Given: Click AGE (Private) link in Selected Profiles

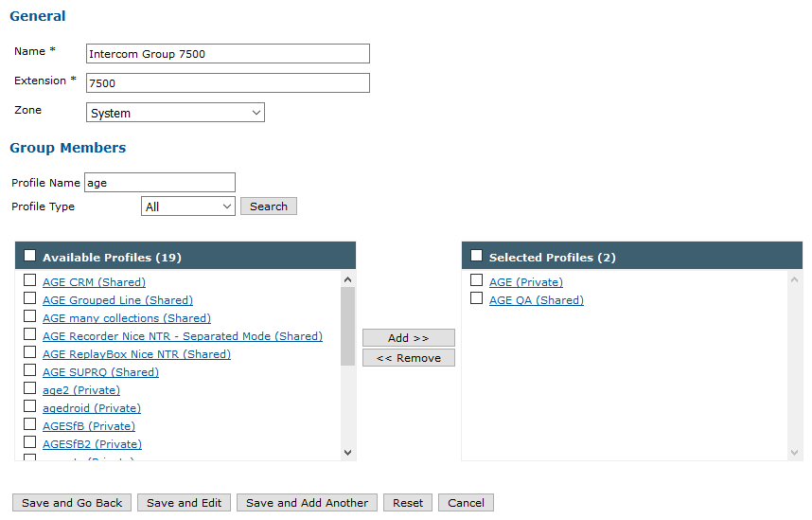Looking at the screenshot, I should click(525, 282).
